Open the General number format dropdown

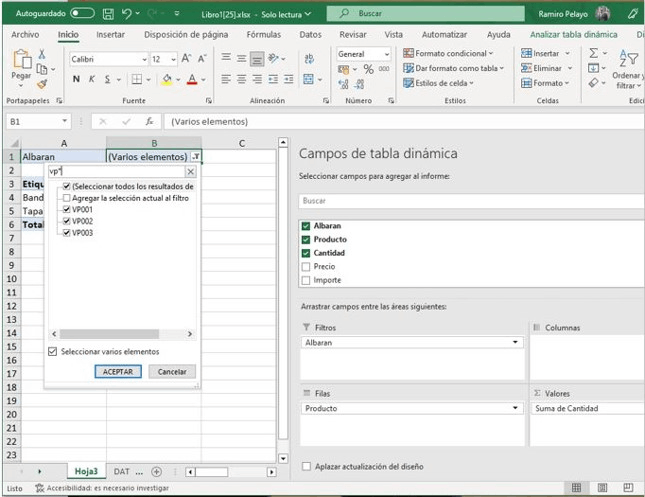tap(388, 54)
